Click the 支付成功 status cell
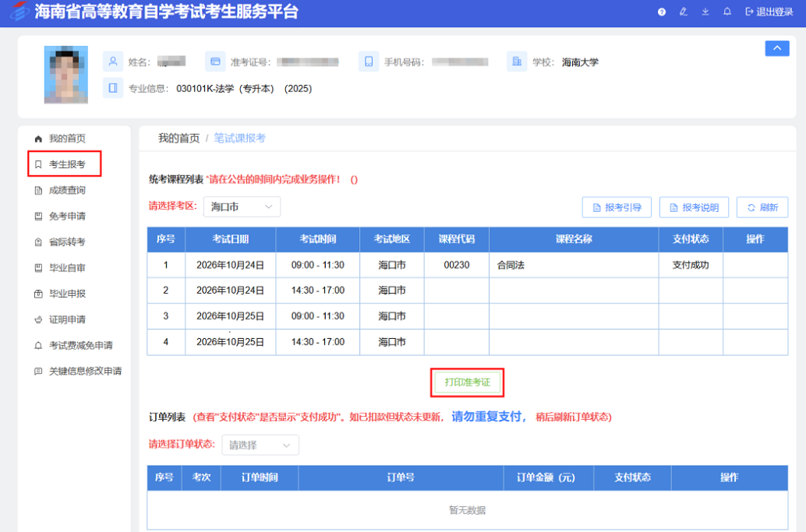 click(x=691, y=265)
